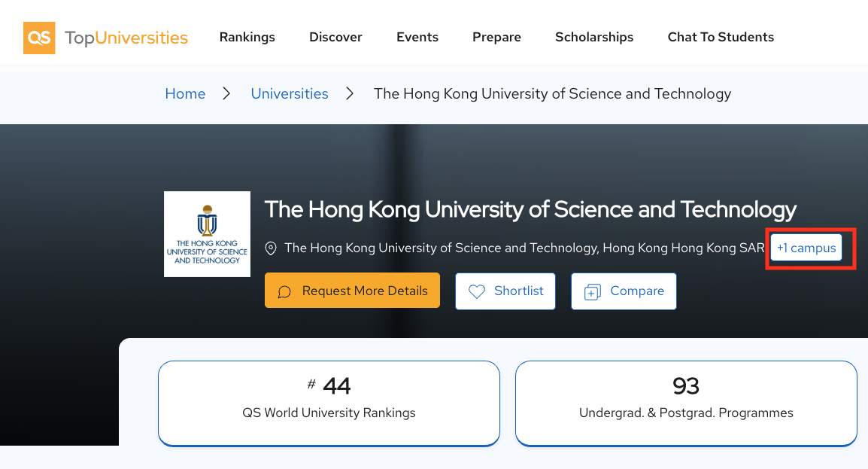
Task: Open the Discover menu
Action: [335, 37]
